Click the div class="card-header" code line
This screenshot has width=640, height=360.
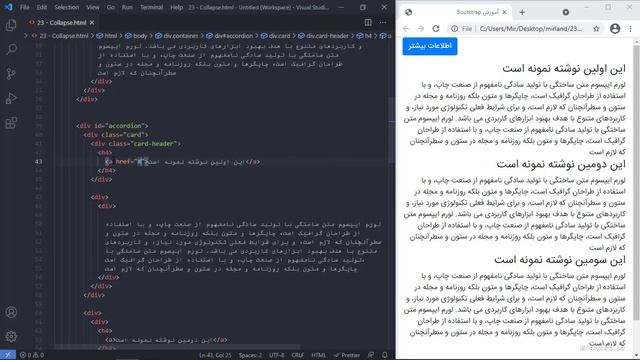(136, 144)
